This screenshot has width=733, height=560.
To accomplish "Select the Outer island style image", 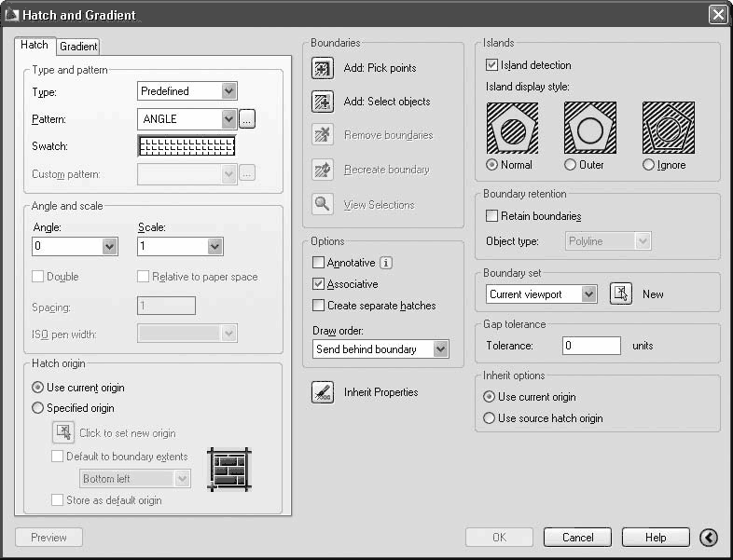I will click(x=590, y=128).
